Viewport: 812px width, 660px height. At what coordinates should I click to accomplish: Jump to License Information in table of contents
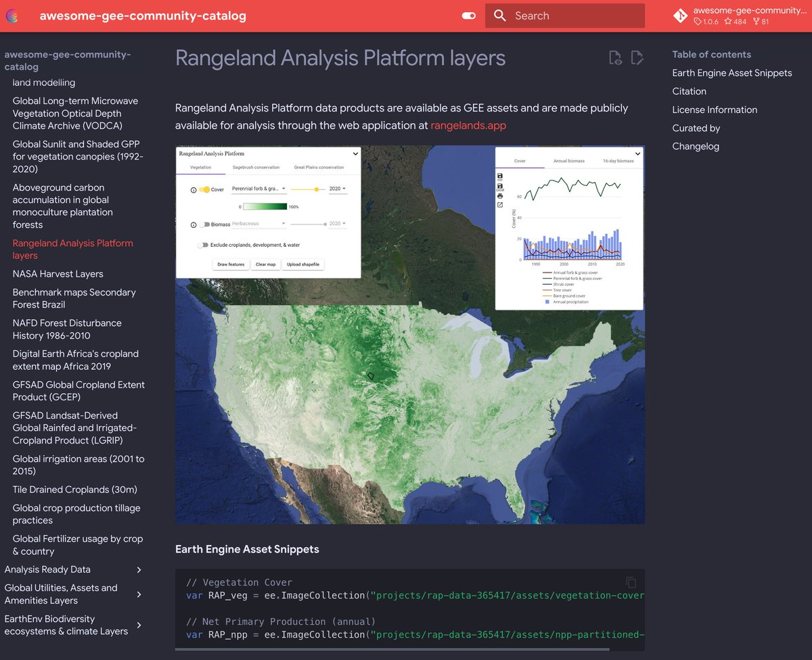tap(715, 110)
